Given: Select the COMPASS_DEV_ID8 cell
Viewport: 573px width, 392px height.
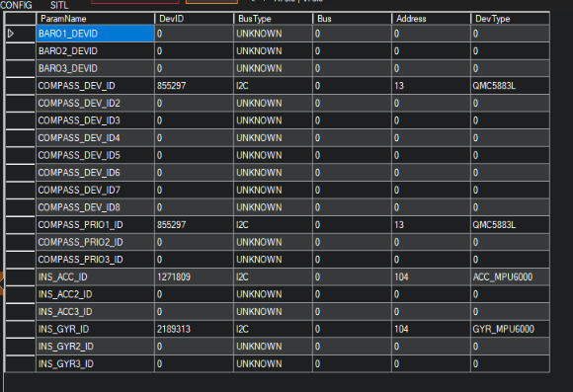Looking at the screenshot, I should [95, 207].
